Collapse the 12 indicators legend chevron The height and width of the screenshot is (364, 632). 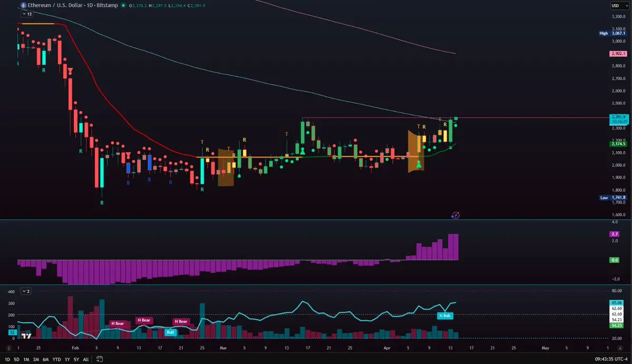(x=27, y=14)
